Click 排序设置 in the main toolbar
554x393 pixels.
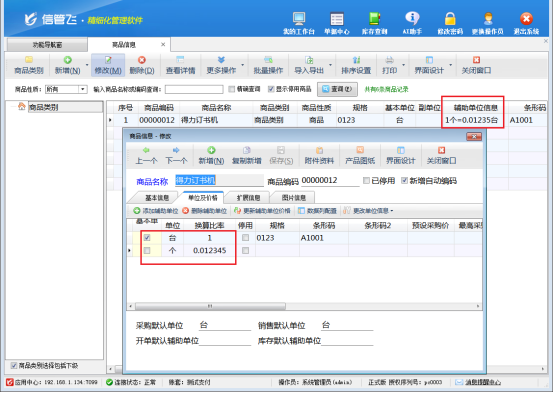point(356,65)
